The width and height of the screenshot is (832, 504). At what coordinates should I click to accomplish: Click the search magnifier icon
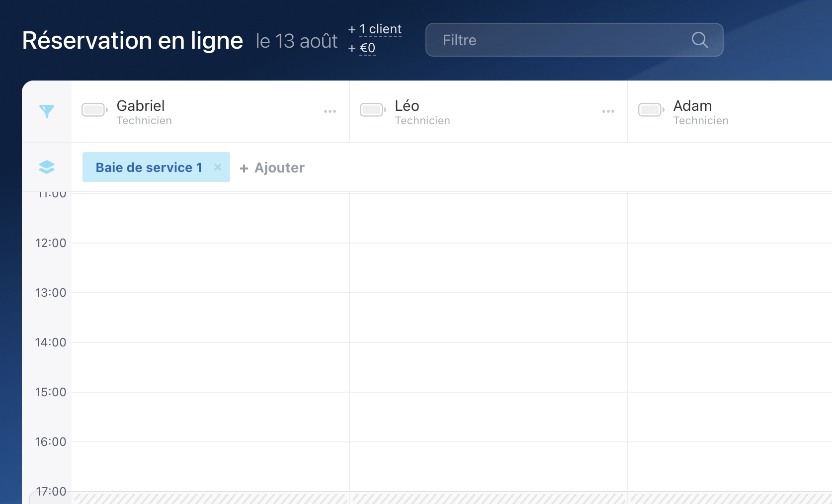click(699, 40)
